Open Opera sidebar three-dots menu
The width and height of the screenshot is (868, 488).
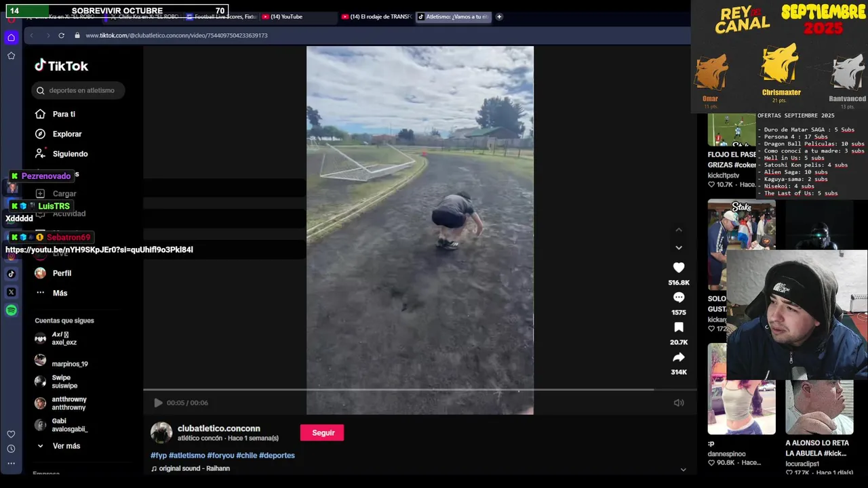point(11,464)
